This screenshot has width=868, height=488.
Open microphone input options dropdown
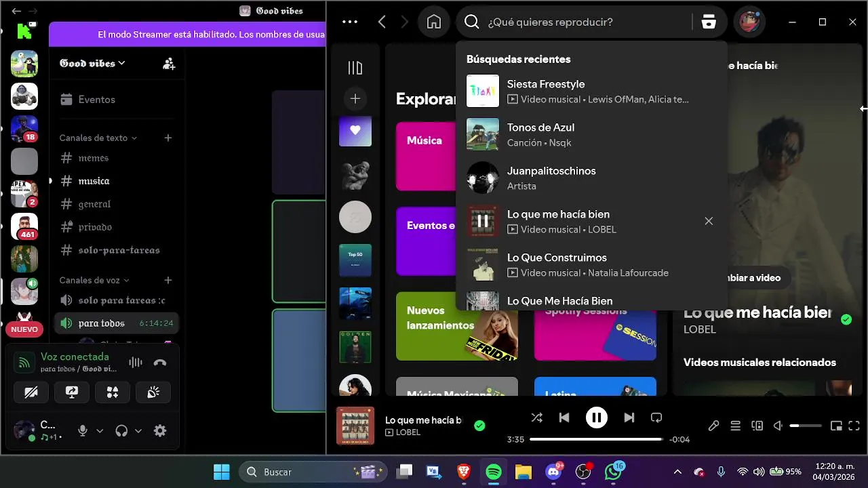pos(100,430)
